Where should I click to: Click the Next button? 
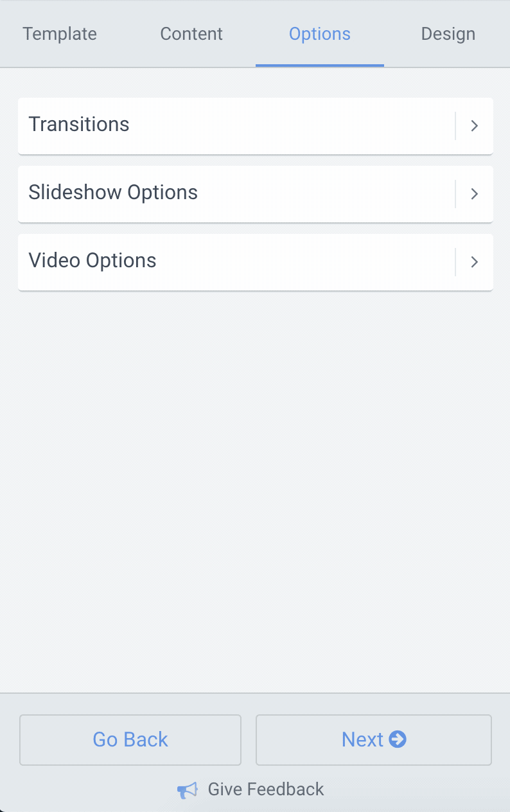click(374, 740)
